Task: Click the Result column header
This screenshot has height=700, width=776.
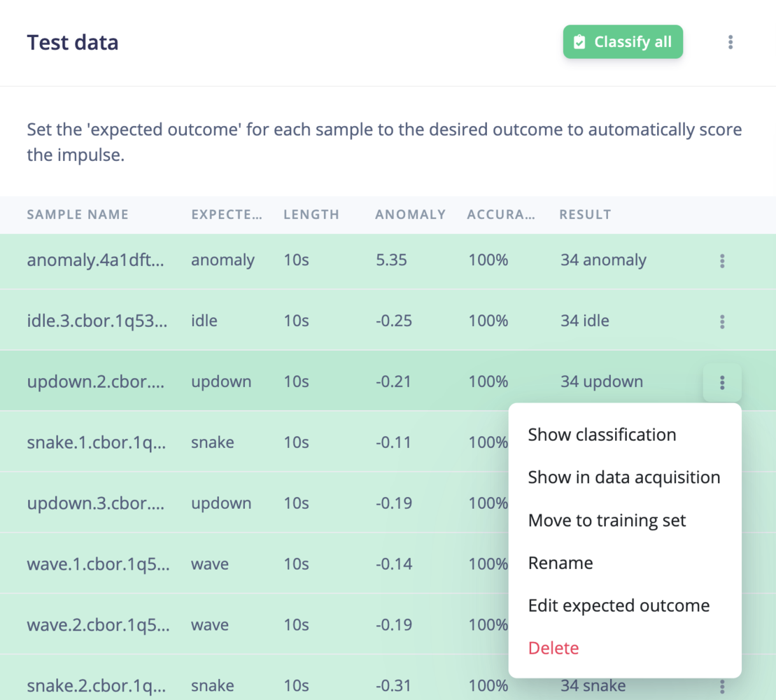Action: [585, 215]
